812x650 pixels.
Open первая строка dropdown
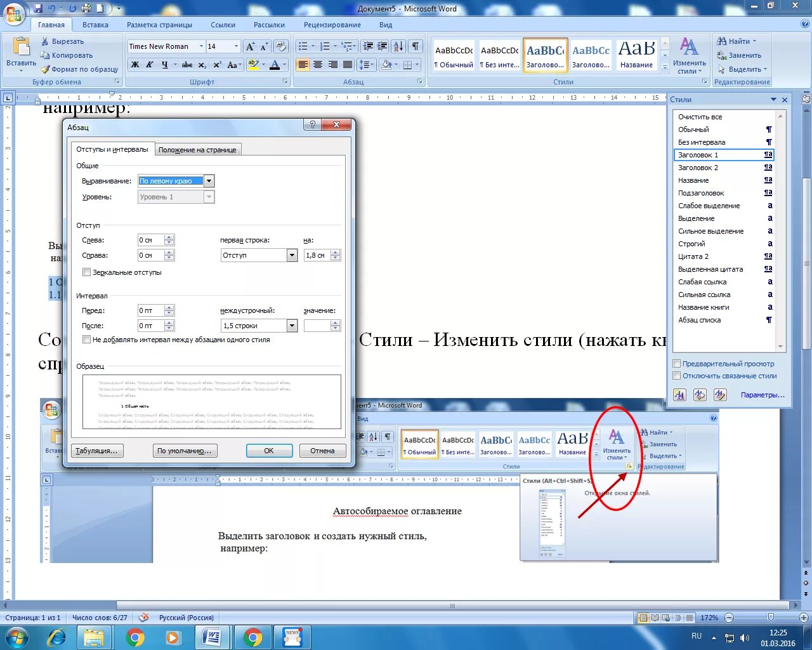click(292, 255)
